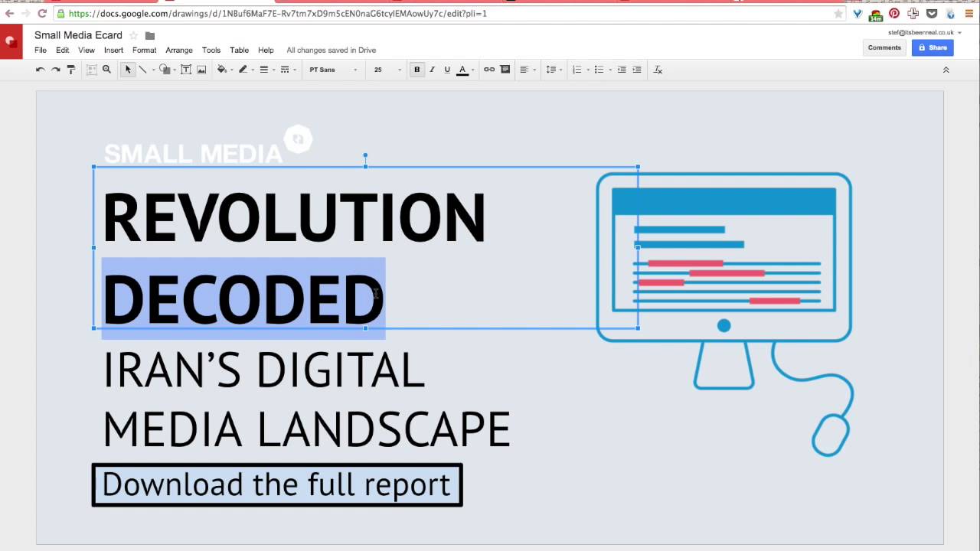Open the Text align options
The height and width of the screenshot is (551, 980).
pyautogui.click(x=524, y=70)
